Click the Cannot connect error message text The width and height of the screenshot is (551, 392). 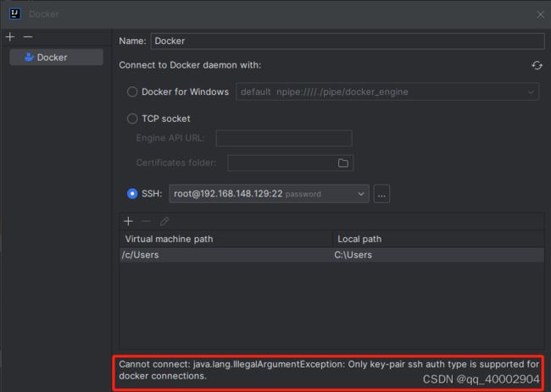point(329,370)
